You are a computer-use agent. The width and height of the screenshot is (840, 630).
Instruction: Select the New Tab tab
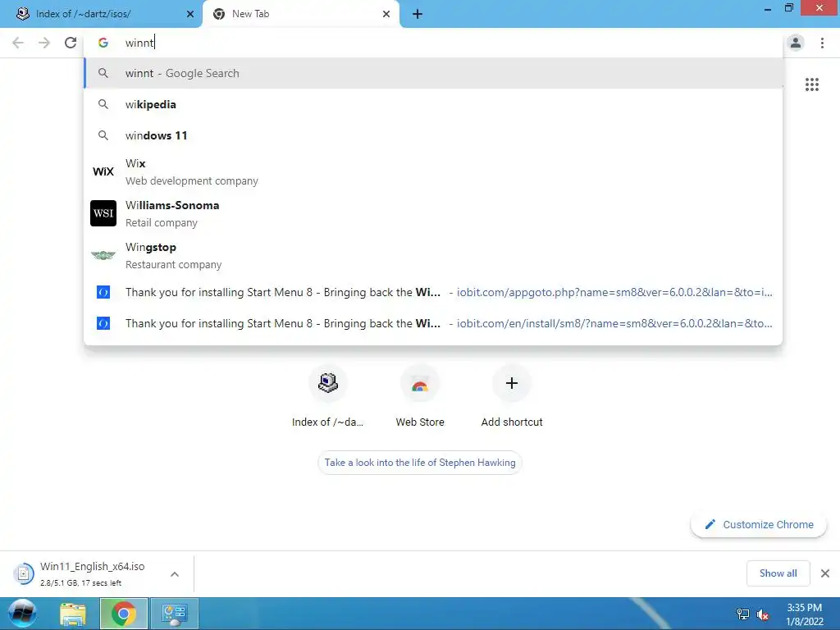[300, 14]
